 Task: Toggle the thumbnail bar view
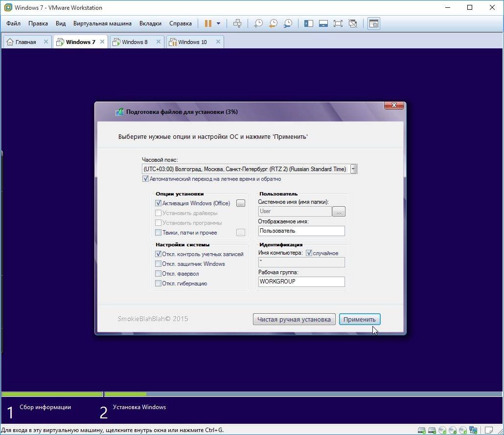(x=323, y=23)
